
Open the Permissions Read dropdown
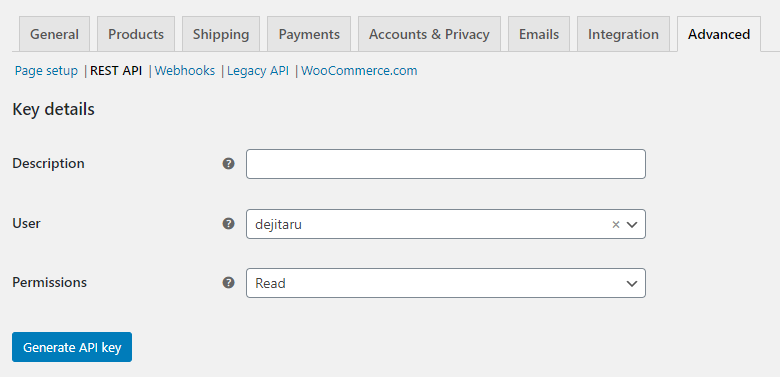pyautogui.click(x=446, y=283)
